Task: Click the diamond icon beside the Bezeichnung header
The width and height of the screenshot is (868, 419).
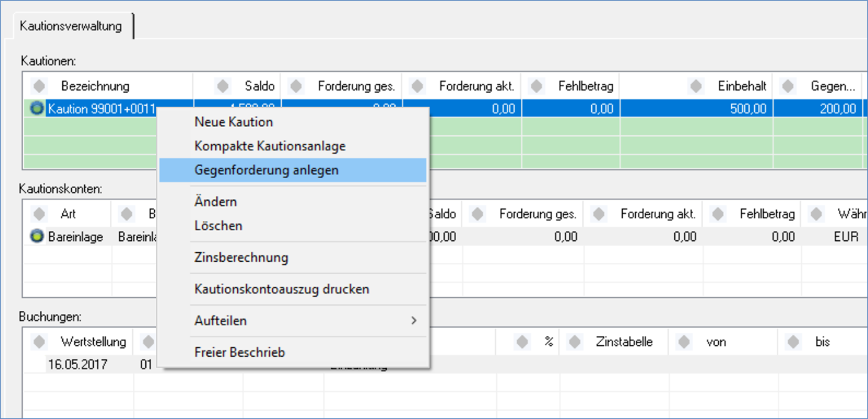Action: point(40,86)
